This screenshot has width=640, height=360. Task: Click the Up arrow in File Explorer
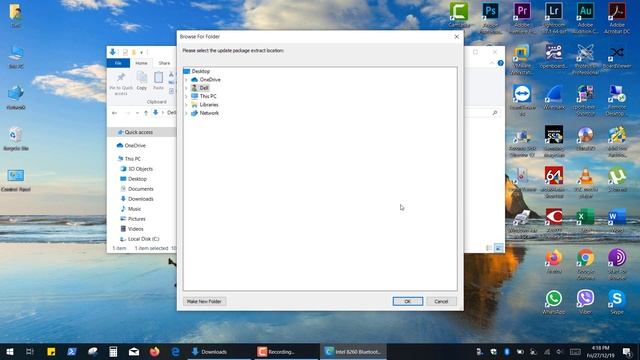146,113
